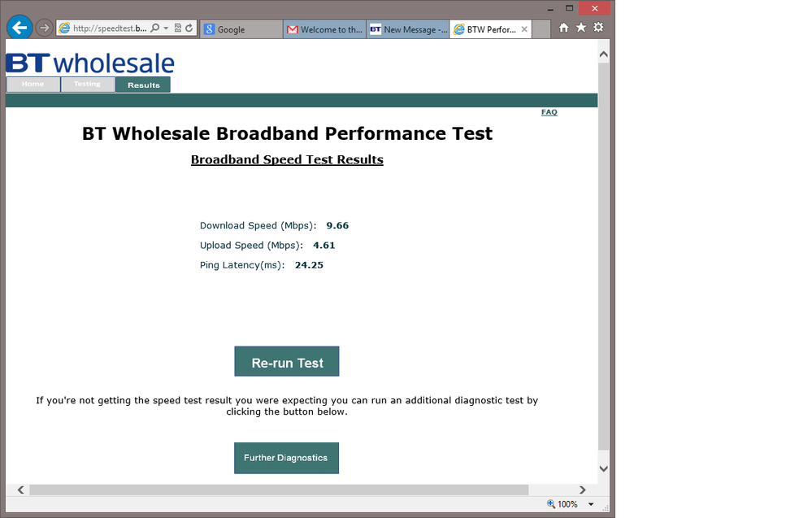Click the Home house icon in IE
Viewport: 812px width, 518px height.
[564, 28]
